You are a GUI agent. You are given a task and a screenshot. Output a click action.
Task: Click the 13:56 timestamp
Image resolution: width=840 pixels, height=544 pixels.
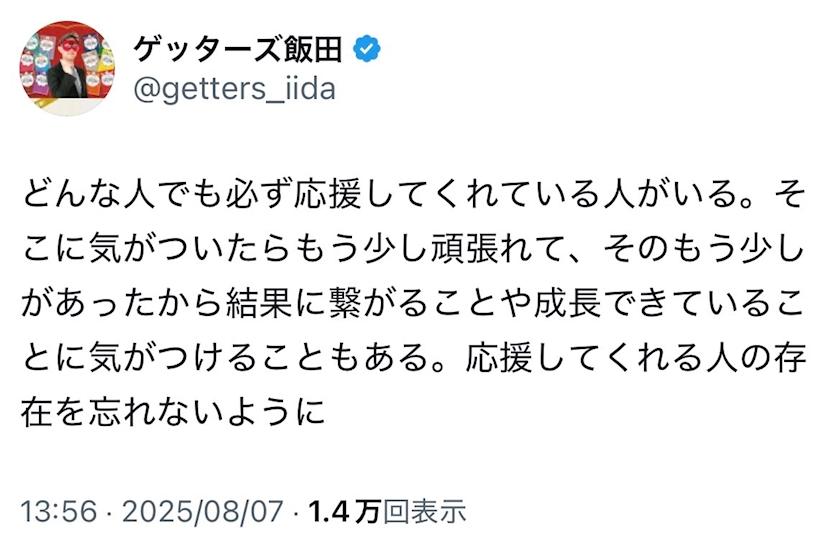(59, 510)
